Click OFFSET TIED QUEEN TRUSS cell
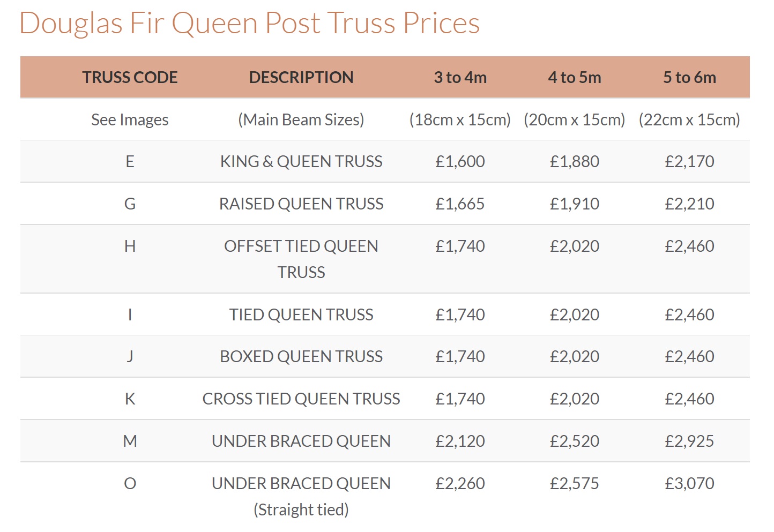This screenshot has height=532, width=774. click(301, 259)
